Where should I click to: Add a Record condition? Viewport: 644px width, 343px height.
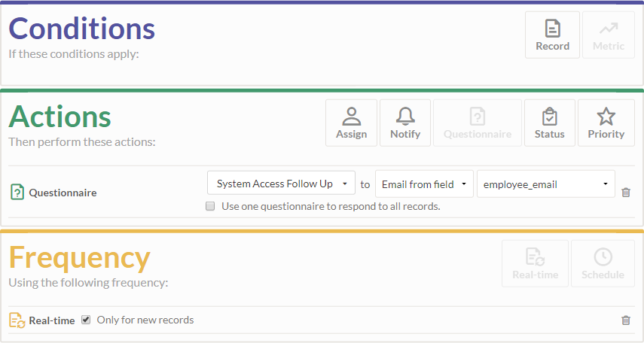pyautogui.click(x=552, y=35)
